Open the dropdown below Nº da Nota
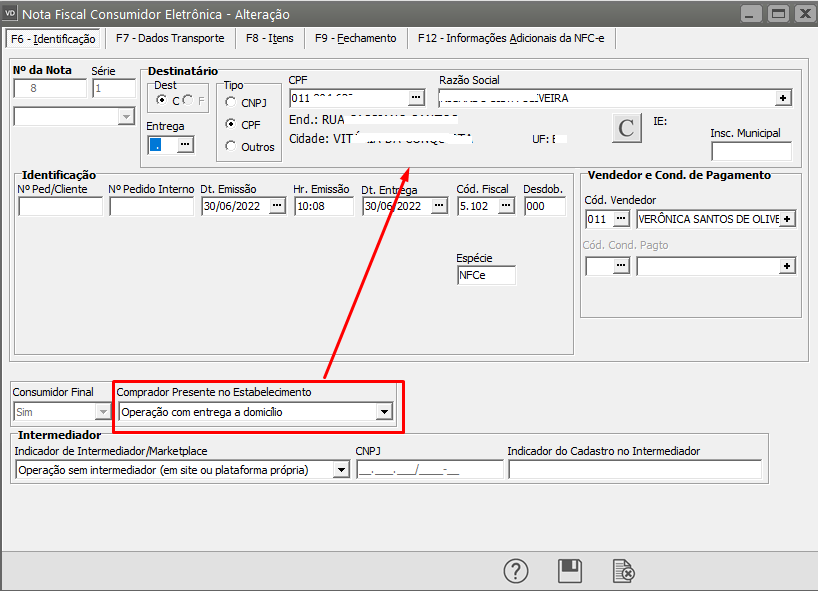Image resolution: width=818 pixels, height=591 pixels. [x=126, y=117]
